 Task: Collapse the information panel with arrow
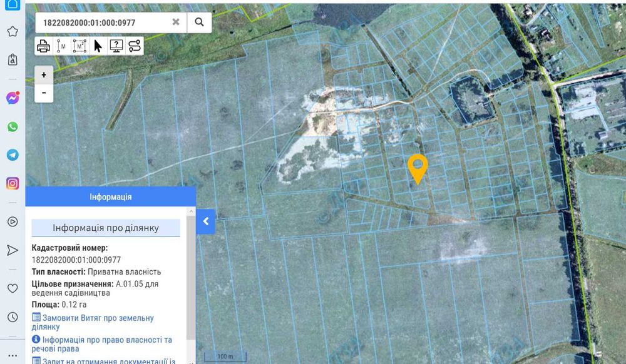click(205, 221)
